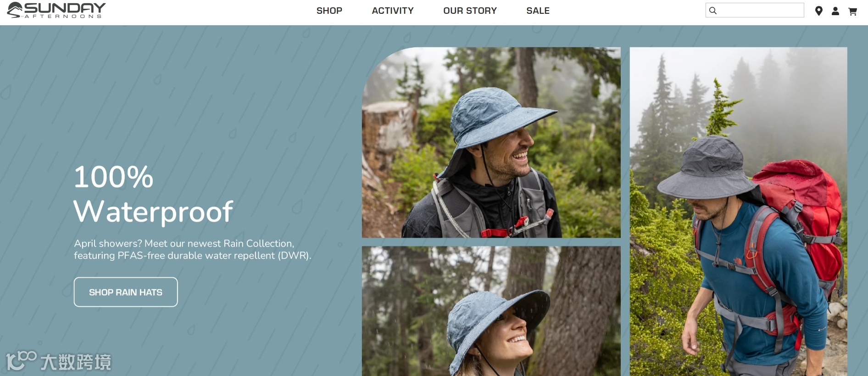The width and height of the screenshot is (868, 376).
Task: Focus the search input field
Action: coord(755,10)
